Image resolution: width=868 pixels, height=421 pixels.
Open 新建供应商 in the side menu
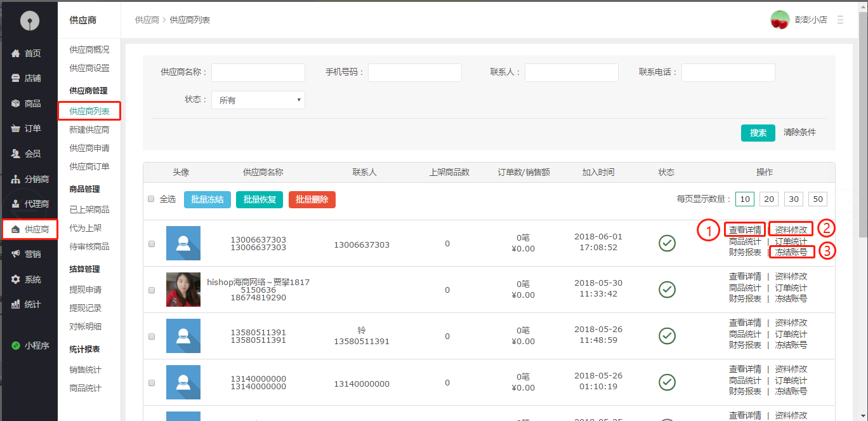[x=89, y=130]
